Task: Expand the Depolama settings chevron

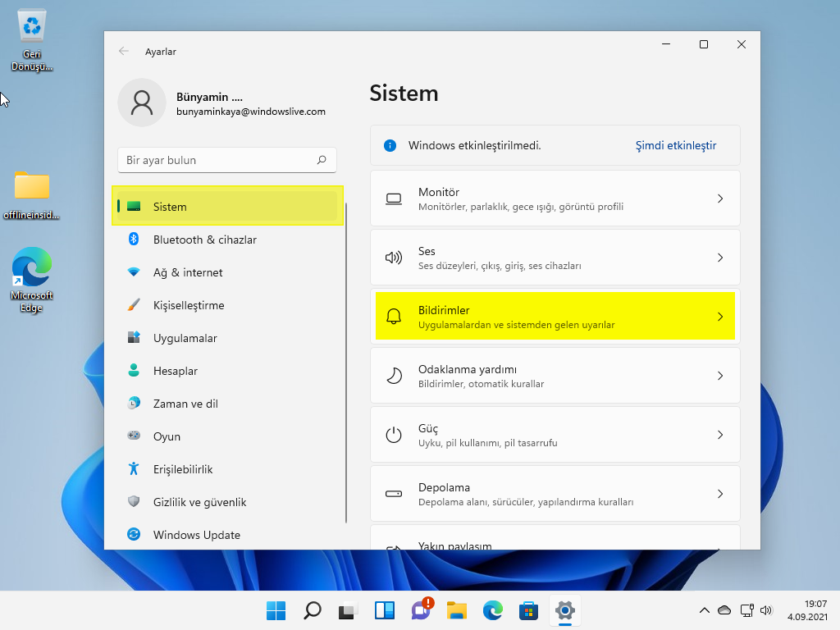Action: point(720,493)
